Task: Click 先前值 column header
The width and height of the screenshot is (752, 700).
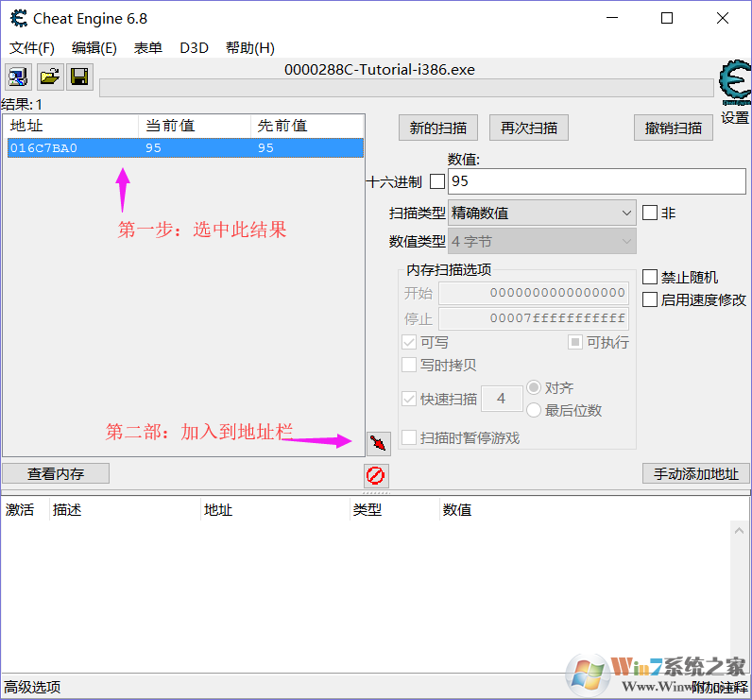Action: coord(307,126)
